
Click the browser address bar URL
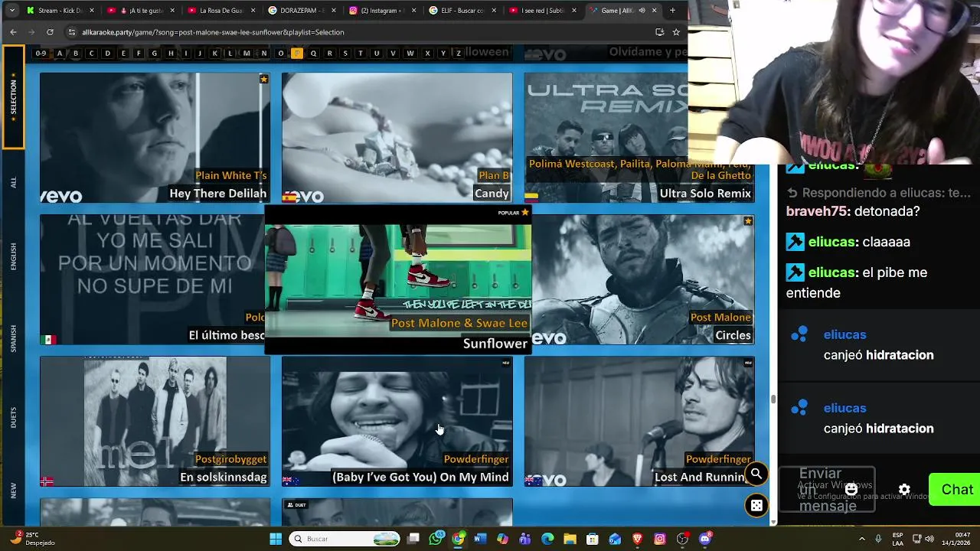(x=213, y=32)
